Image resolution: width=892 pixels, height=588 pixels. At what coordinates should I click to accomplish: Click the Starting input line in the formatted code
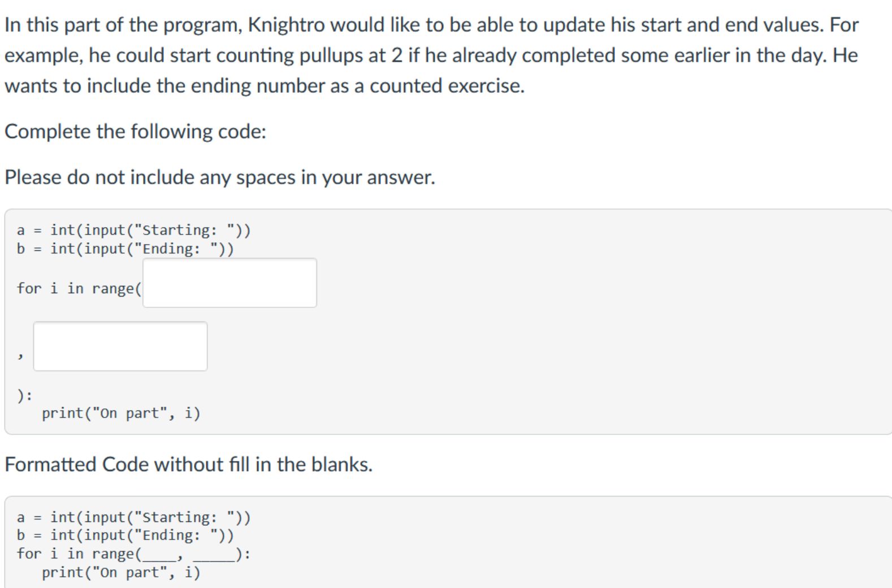click(x=134, y=517)
